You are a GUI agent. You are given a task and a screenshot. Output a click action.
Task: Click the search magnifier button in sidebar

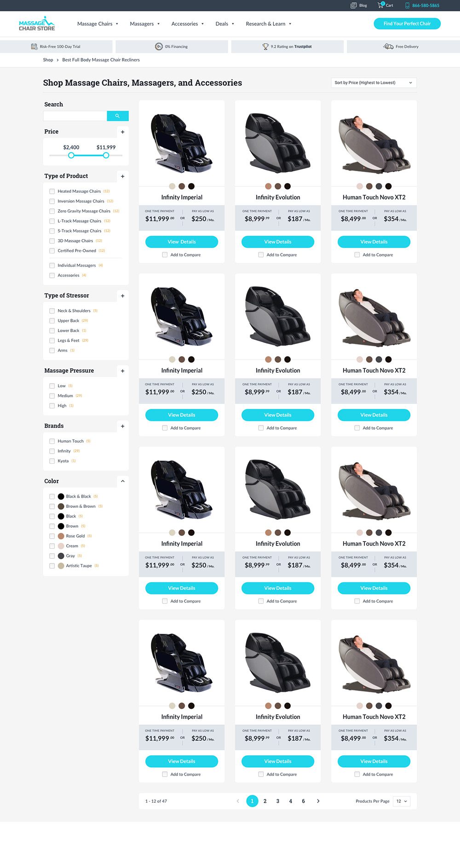coord(117,116)
